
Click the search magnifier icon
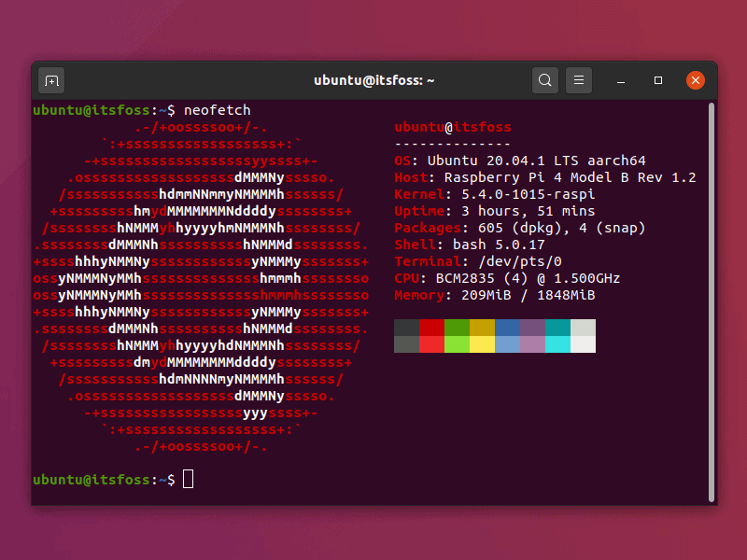click(x=545, y=80)
